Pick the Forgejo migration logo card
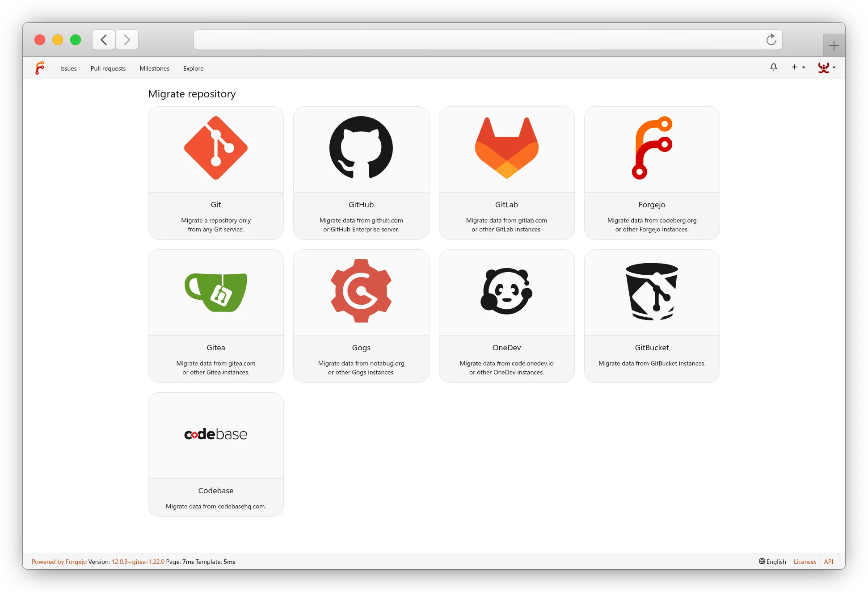This screenshot has width=868, height=592. 652,148
